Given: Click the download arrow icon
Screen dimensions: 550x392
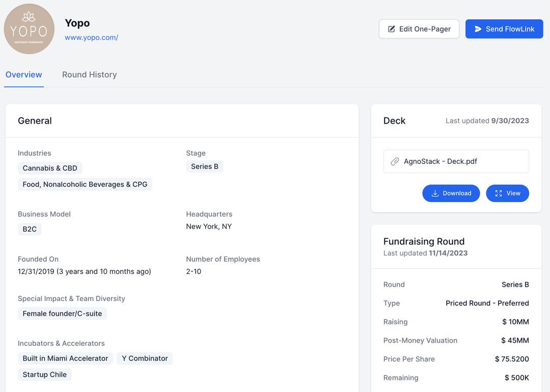Looking at the screenshot, I should pyautogui.click(x=435, y=193).
